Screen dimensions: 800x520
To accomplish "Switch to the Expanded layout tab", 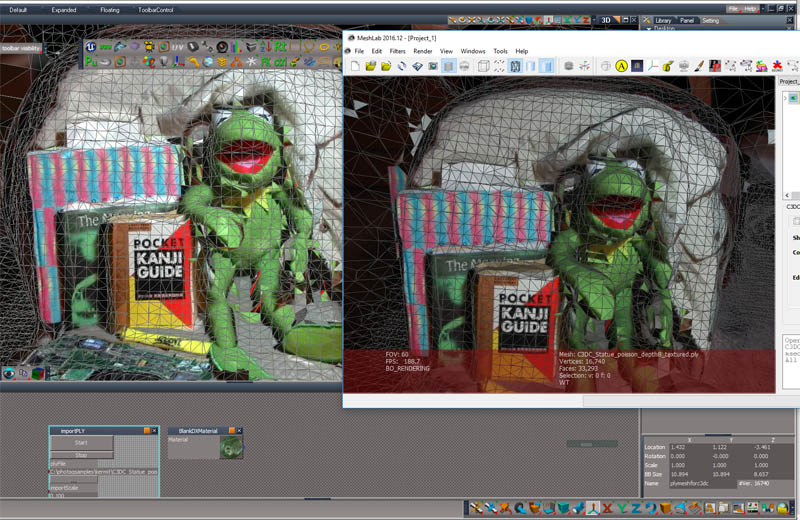I will tap(64, 10).
